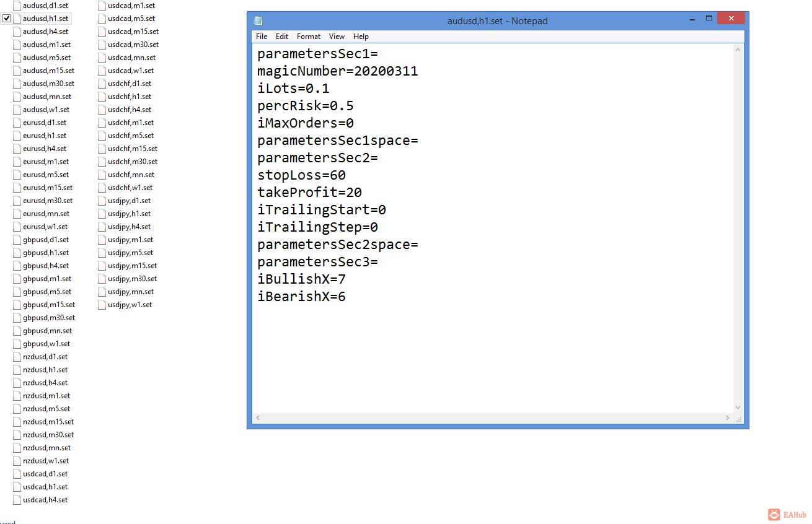This screenshot has width=812, height=524.
Task: Open the File menu in Notepad
Action: [262, 37]
